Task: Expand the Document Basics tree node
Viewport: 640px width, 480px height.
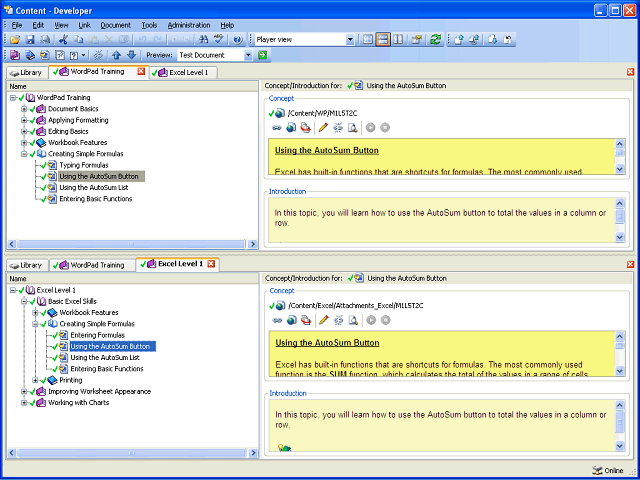Action: [24, 109]
